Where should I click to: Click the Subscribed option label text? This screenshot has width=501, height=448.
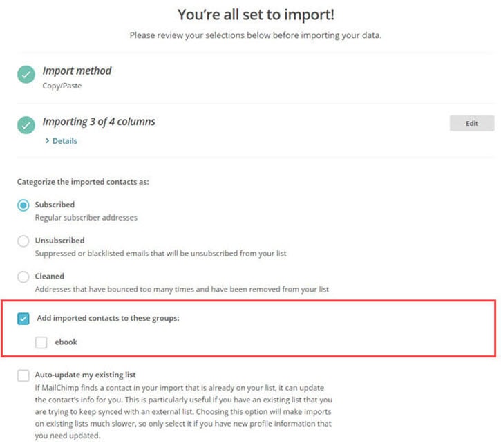(55, 205)
